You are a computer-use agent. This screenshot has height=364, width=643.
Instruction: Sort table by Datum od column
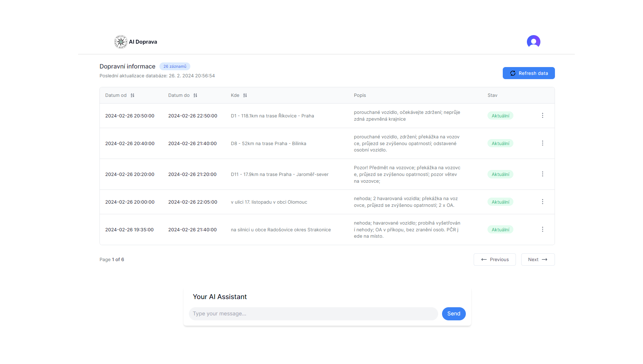132,95
